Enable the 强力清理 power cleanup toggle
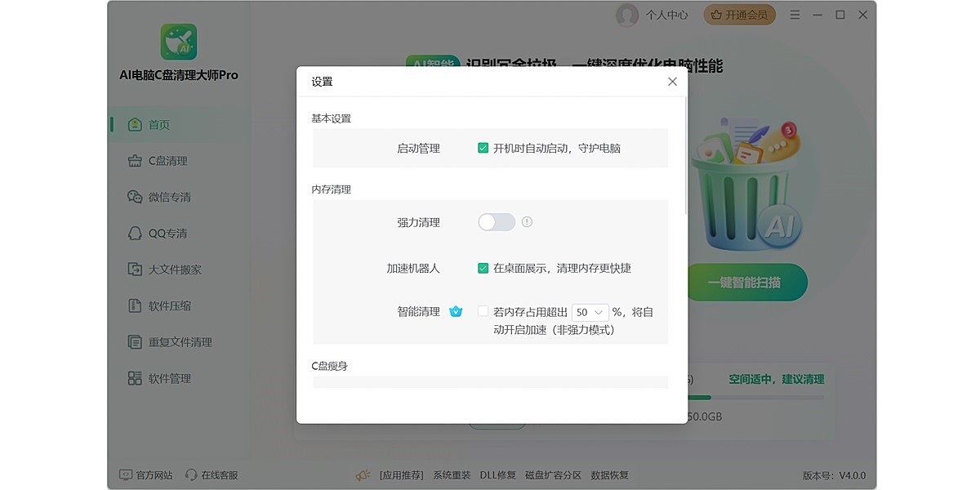This screenshot has height=490, width=980. (x=496, y=221)
